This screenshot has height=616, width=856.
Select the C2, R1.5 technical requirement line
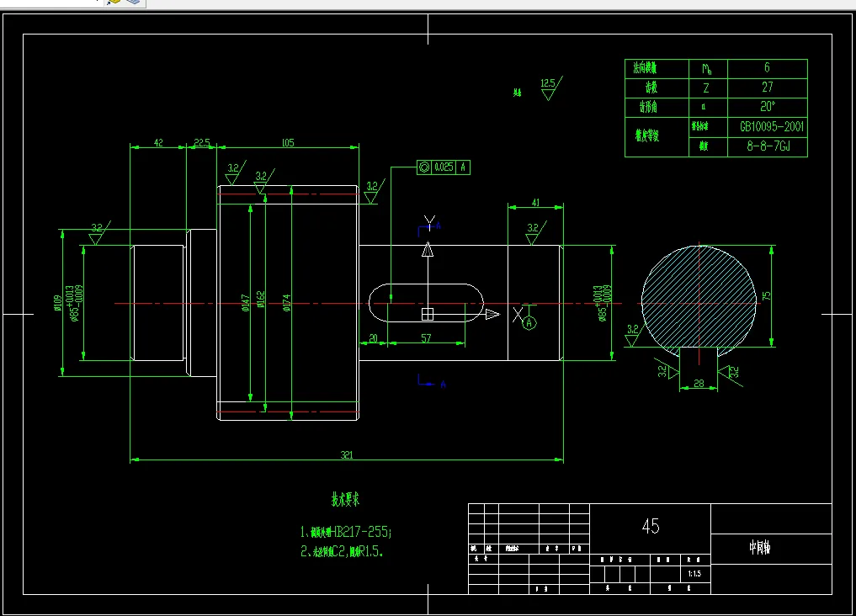click(341, 551)
